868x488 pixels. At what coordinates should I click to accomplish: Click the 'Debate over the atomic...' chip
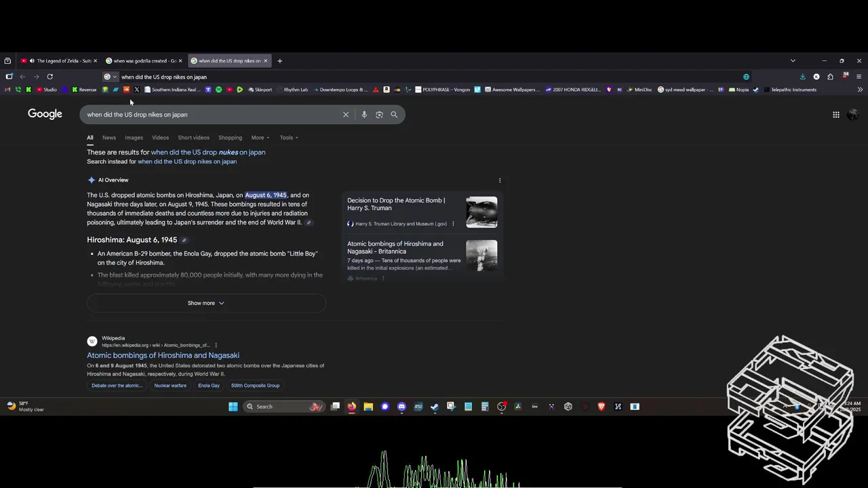point(117,386)
